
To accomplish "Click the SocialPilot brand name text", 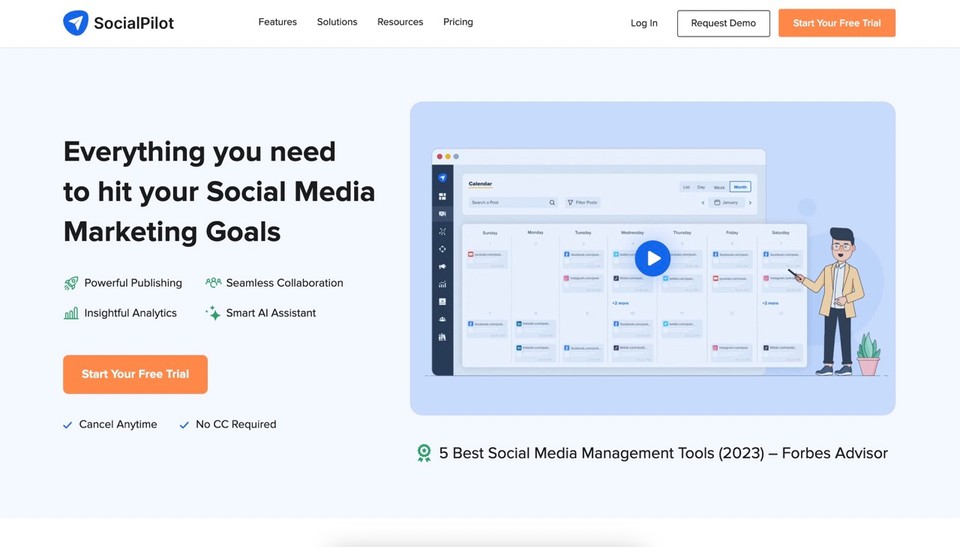I will [x=133, y=23].
